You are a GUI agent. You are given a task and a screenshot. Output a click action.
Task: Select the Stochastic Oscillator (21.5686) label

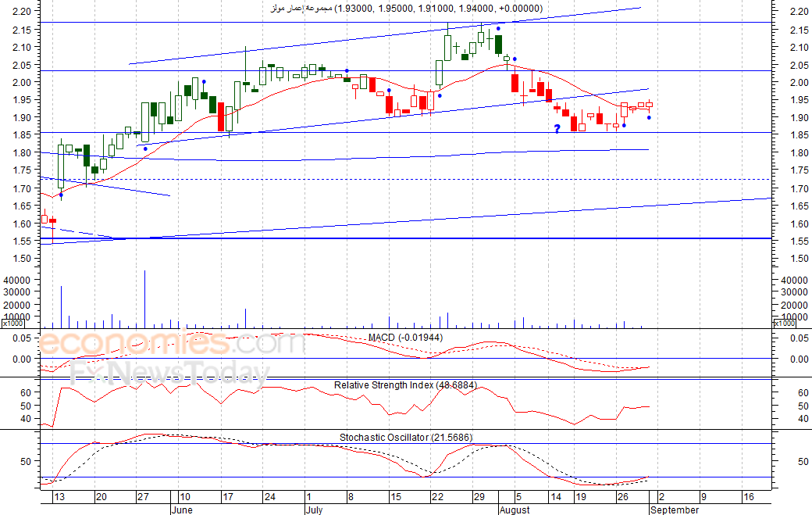[x=405, y=438]
